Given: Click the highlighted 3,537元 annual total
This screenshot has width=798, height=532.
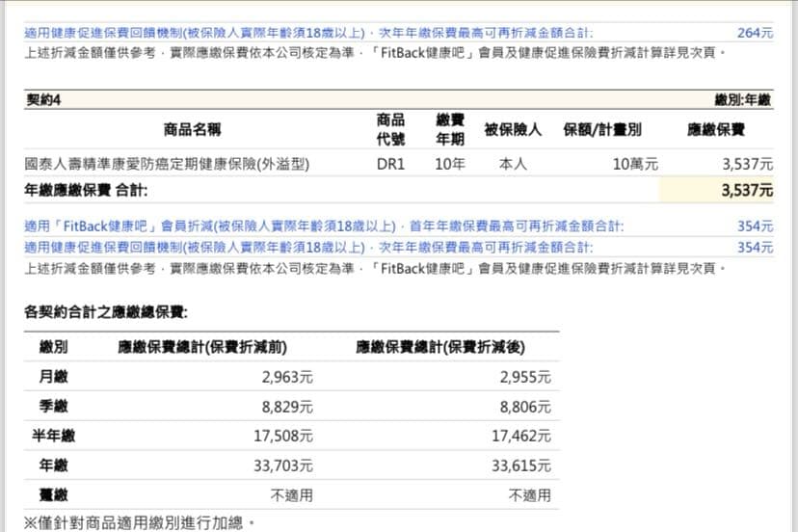Looking at the screenshot, I should [x=747, y=191].
